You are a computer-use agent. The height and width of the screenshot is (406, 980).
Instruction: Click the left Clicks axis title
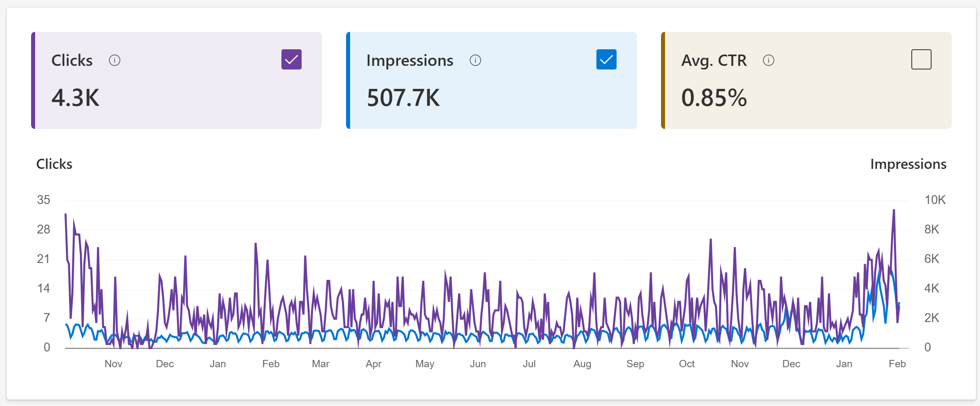pyautogui.click(x=54, y=164)
